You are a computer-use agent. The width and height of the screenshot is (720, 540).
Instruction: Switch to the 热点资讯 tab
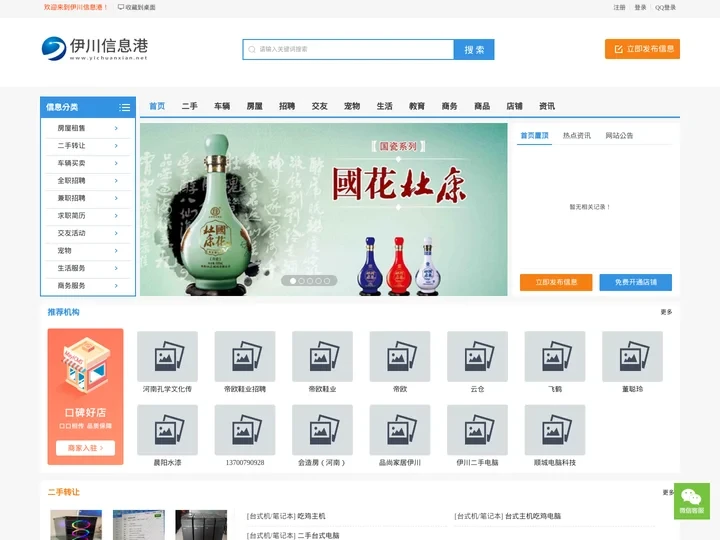click(x=577, y=135)
